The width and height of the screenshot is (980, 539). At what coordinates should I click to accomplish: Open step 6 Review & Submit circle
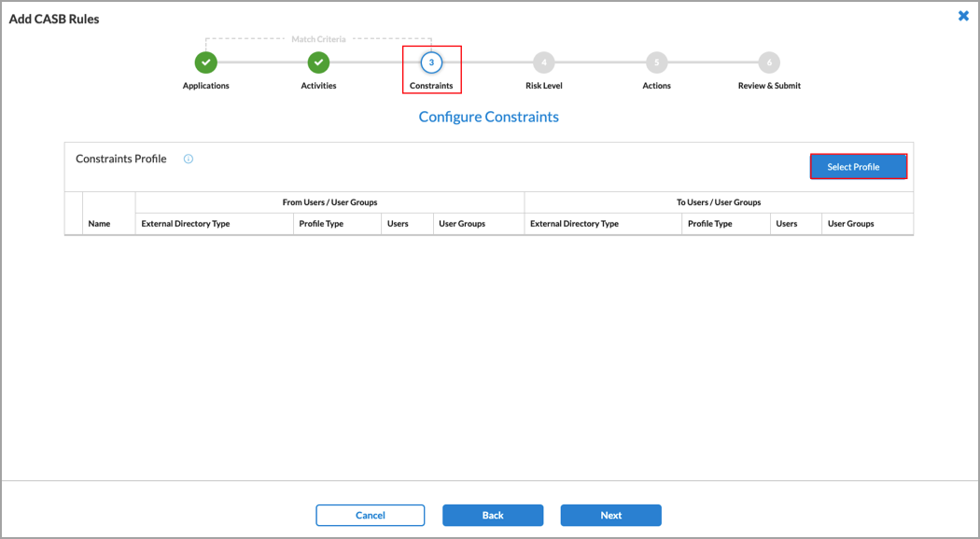[x=769, y=62]
